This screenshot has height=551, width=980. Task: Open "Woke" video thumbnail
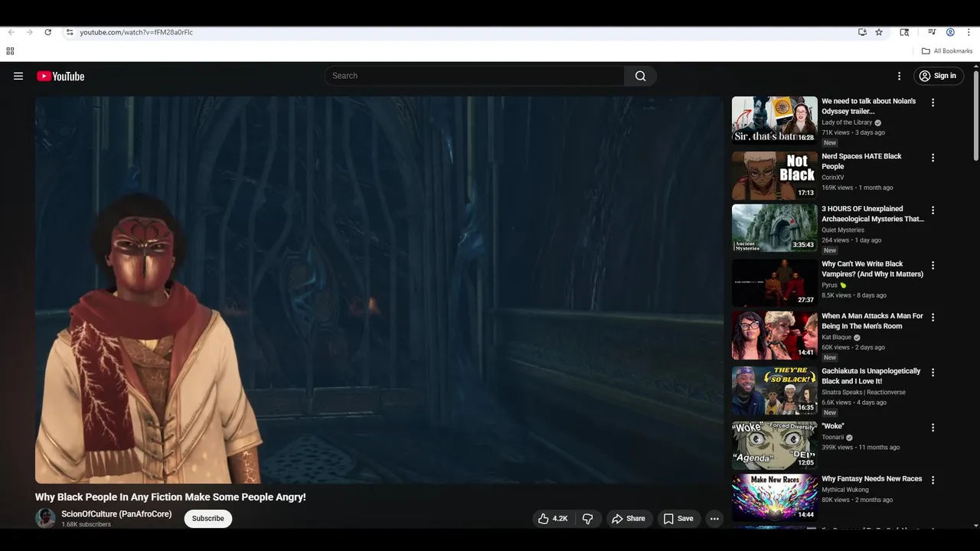[x=775, y=445]
